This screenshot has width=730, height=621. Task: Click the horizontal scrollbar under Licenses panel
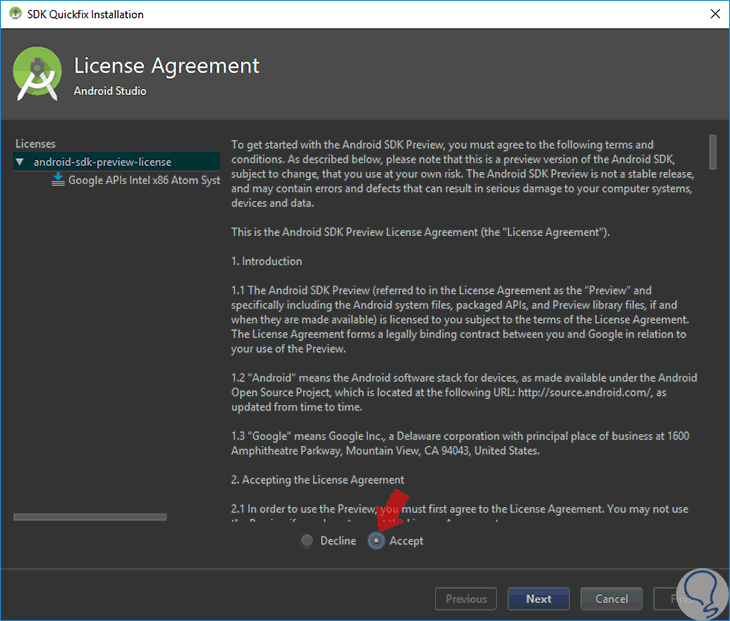pyautogui.click(x=90, y=517)
